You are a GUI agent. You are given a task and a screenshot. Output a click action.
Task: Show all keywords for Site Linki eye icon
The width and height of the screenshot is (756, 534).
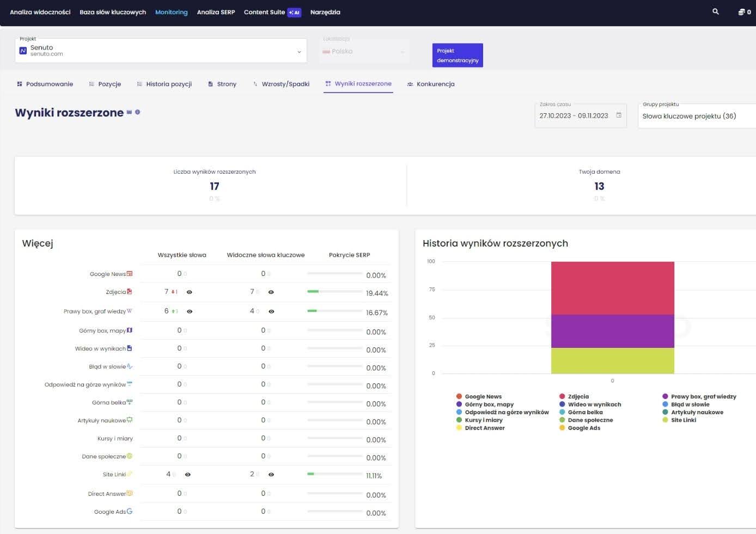click(188, 475)
